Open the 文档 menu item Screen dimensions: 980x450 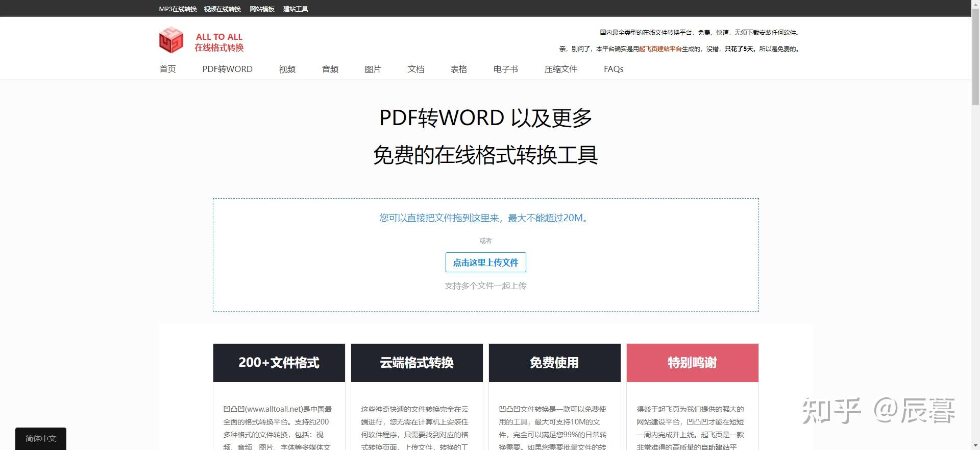point(416,69)
